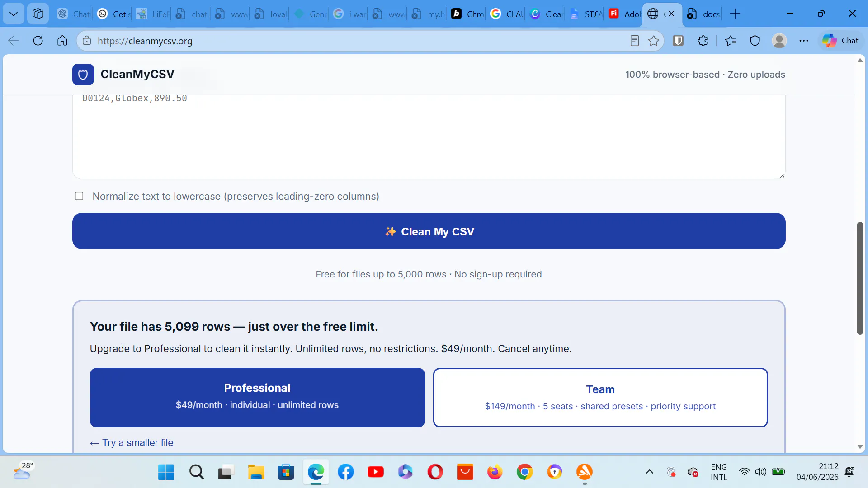Add this page to favorites star
868x488 pixels.
[654, 41]
